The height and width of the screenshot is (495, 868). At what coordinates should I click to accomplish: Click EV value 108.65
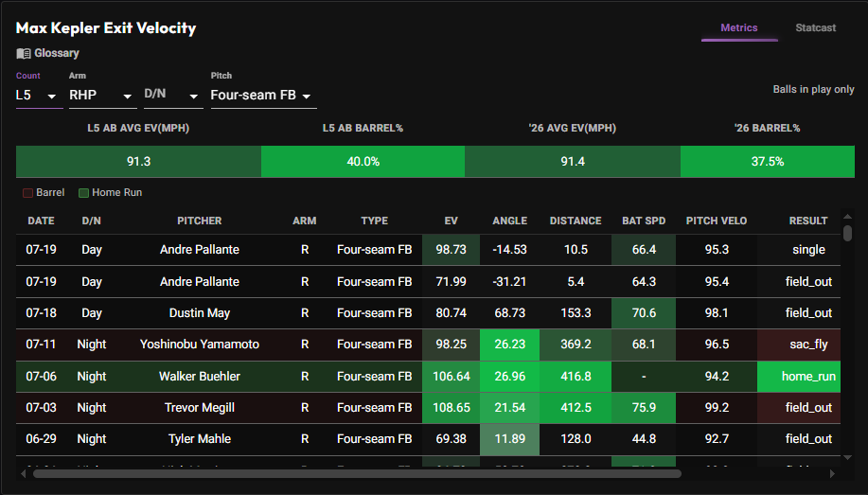coord(452,408)
